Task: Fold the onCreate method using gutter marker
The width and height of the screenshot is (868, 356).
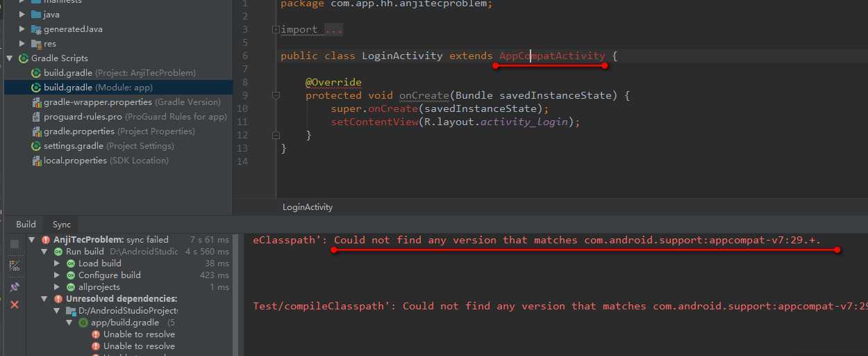Action: 276,95
